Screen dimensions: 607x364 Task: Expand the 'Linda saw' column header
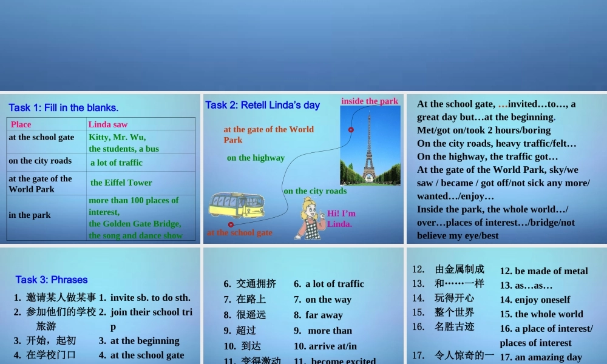108,124
